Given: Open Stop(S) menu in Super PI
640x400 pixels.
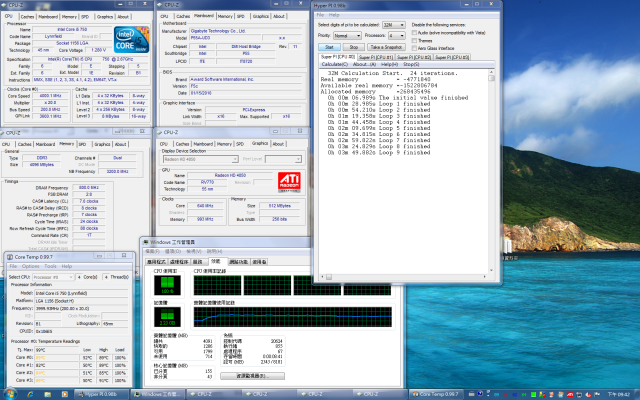Looking at the screenshot, I should point(411,64).
